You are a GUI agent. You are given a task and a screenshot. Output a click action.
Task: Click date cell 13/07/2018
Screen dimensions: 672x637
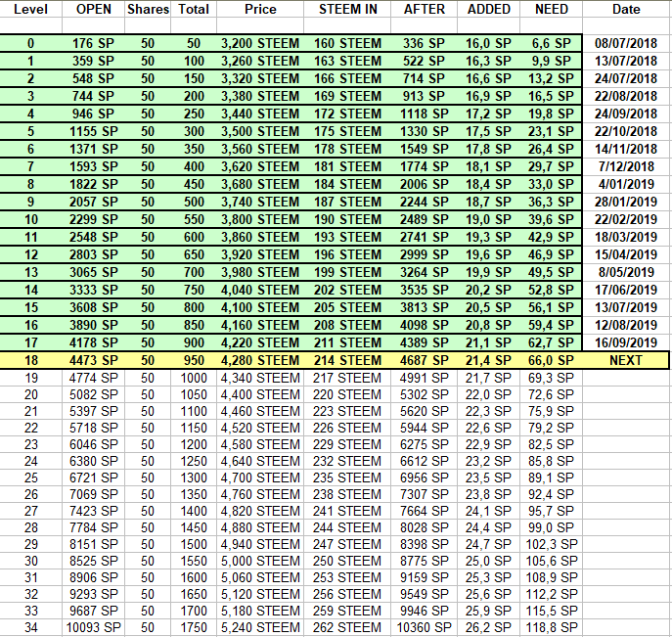point(626,61)
